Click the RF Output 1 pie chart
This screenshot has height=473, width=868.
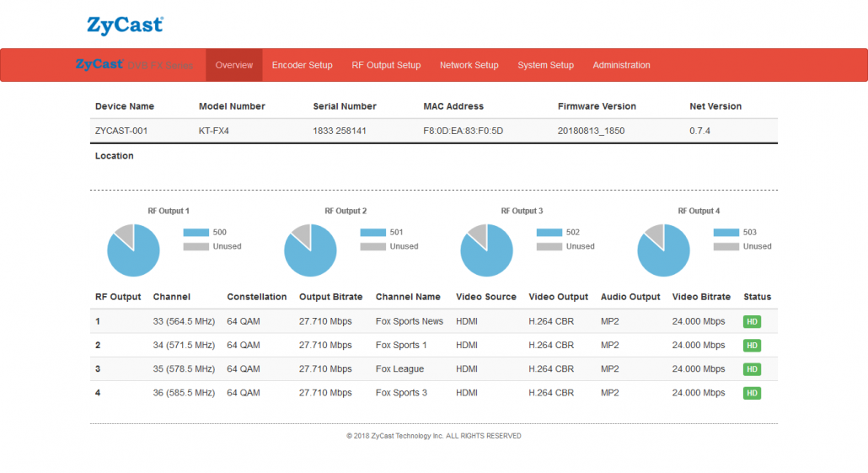pos(133,250)
